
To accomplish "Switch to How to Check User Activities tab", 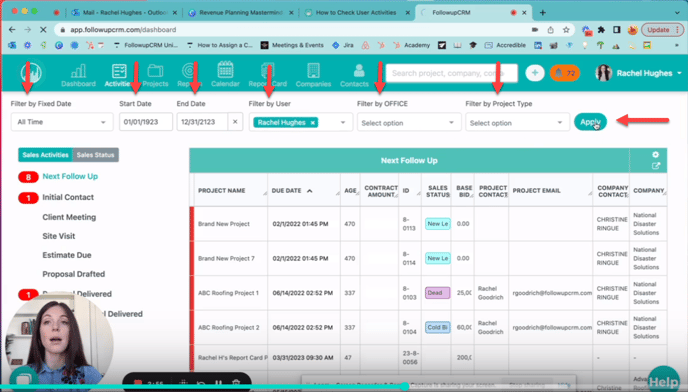I will tap(356, 13).
